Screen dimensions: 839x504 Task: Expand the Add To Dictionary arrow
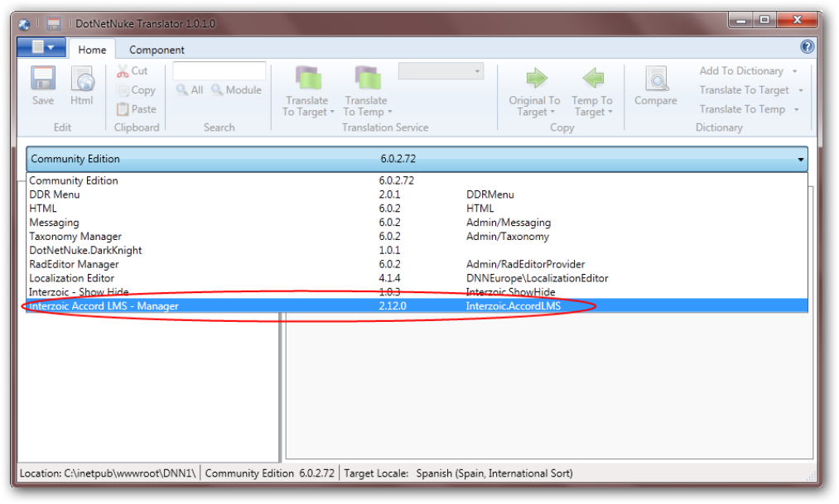(x=795, y=71)
